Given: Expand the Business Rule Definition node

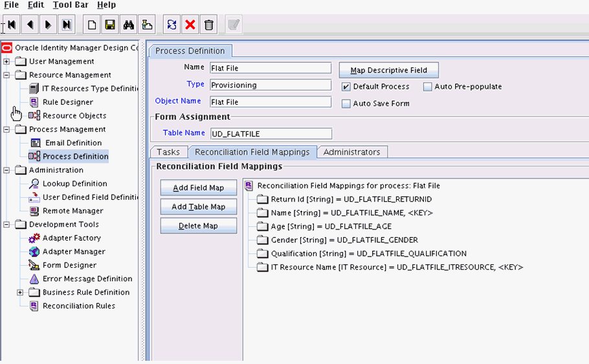Looking at the screenshot, I should [x=20, y=292].
